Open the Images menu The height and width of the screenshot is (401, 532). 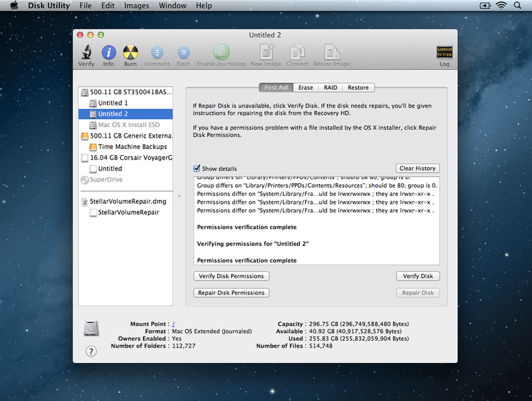click(136, 5)
